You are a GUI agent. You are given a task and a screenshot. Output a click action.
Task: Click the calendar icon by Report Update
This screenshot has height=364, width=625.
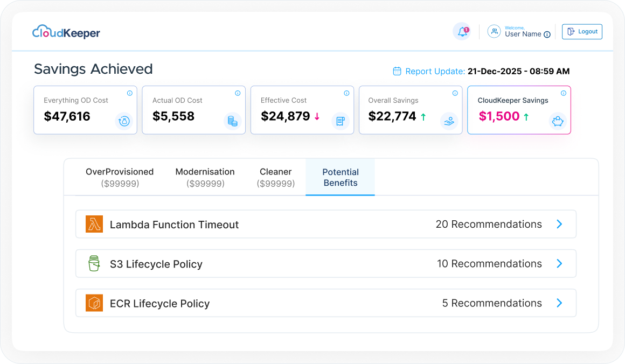(x=397, y=71)
